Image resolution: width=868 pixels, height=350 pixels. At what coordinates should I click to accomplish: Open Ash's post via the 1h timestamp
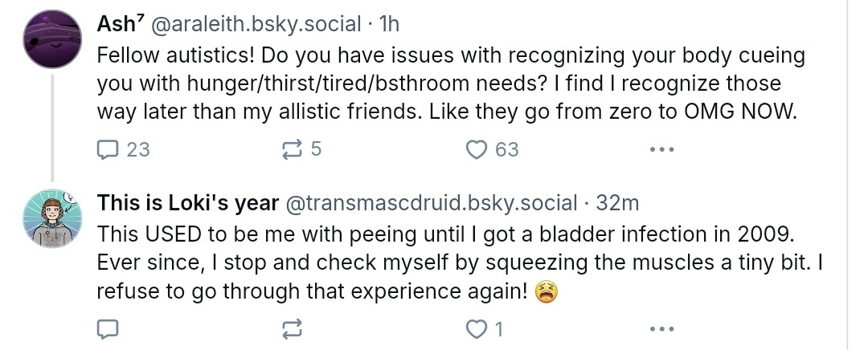(x=388, y=24)
